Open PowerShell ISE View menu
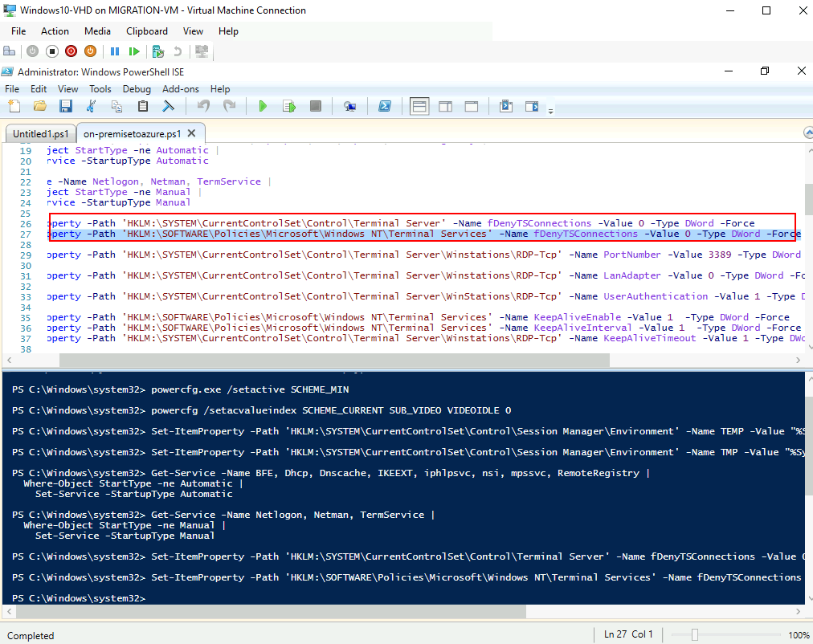The image size is (813, 644). (68, 89)
